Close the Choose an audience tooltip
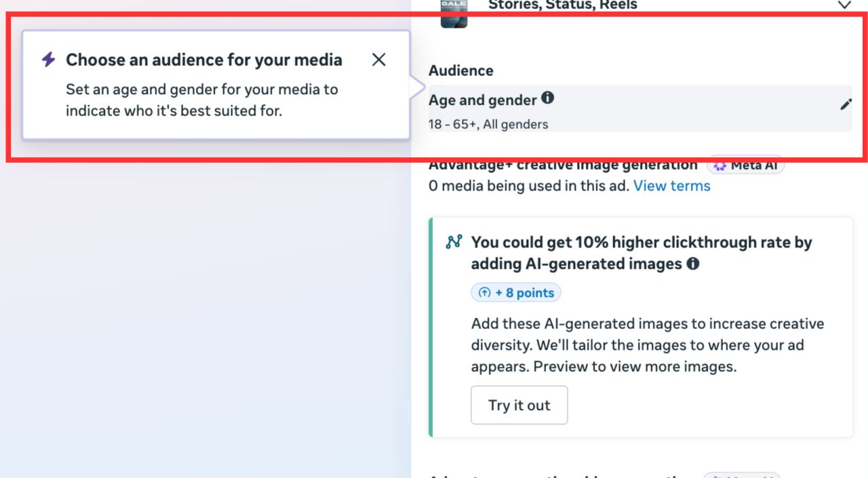Screen dimensions: 868x478 (379, 60)
